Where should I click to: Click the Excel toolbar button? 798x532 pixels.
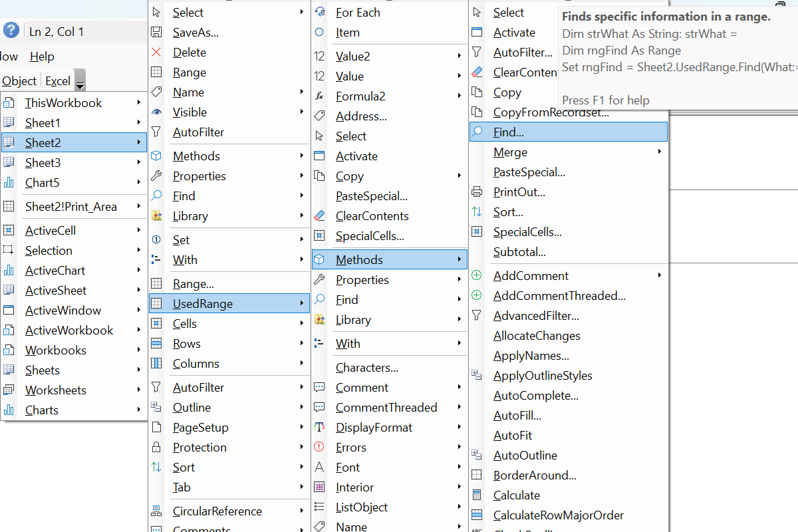click(58, 80)
